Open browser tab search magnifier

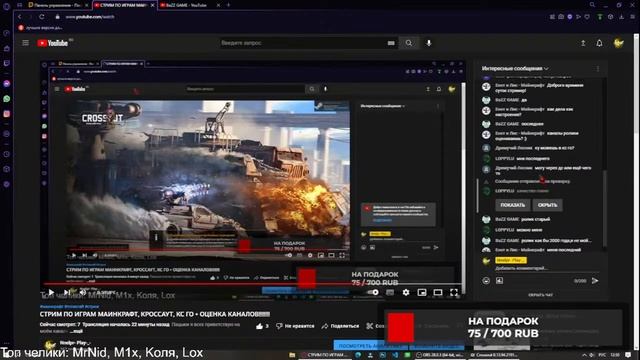click(x=592, y=5)
